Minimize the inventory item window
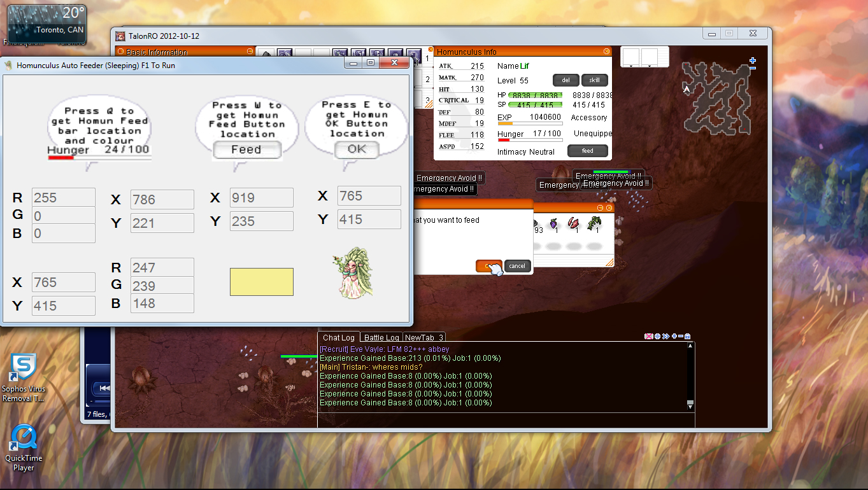The height and width of the screenshot is (490, 868). pos(600,208)
